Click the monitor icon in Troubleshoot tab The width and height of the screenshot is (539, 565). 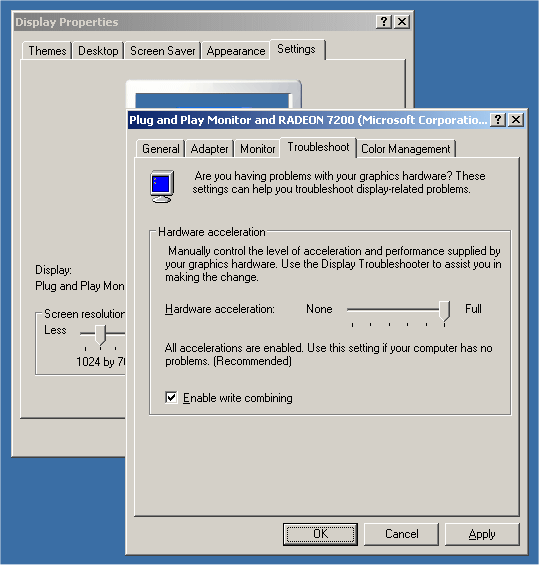[x=162, y=186]
